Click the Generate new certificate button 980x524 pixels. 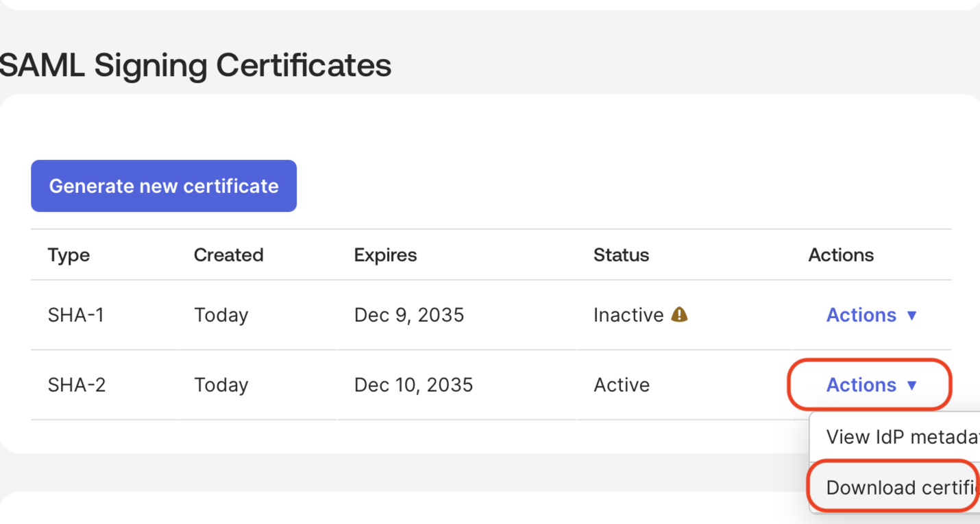coord(163,185)
